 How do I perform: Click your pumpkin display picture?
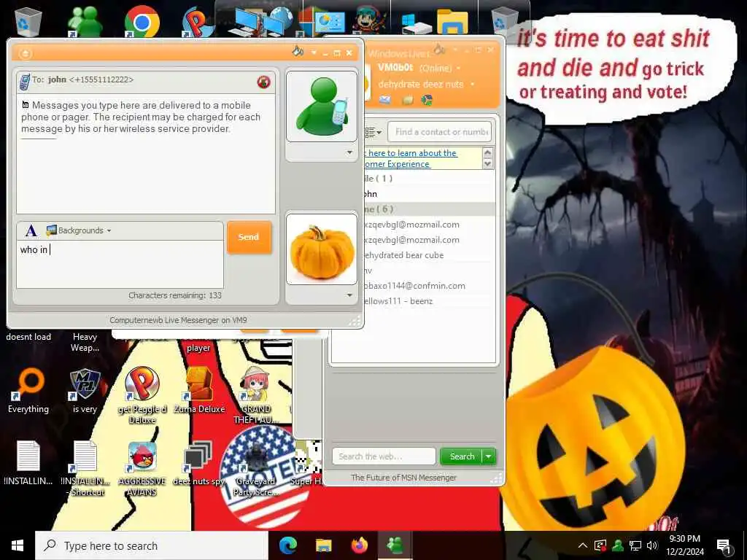click(x=322, y=249)
